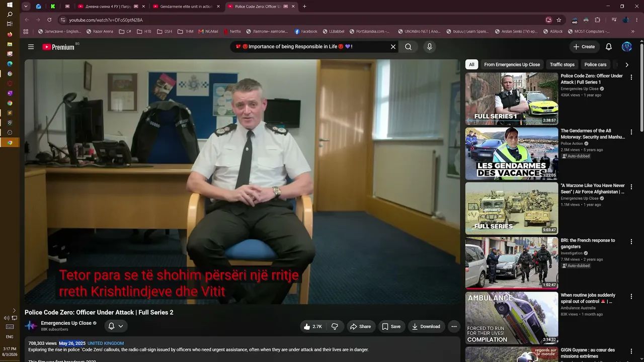The width and height of the screenshot is (644, 362).
Task: Open the Air Force Afghanistan video thumbnail
Action: tap(512, 208)
